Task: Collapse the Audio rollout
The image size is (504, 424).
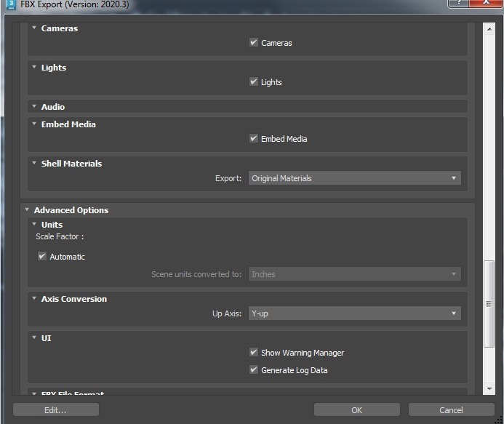Action: tap(34, 106)
